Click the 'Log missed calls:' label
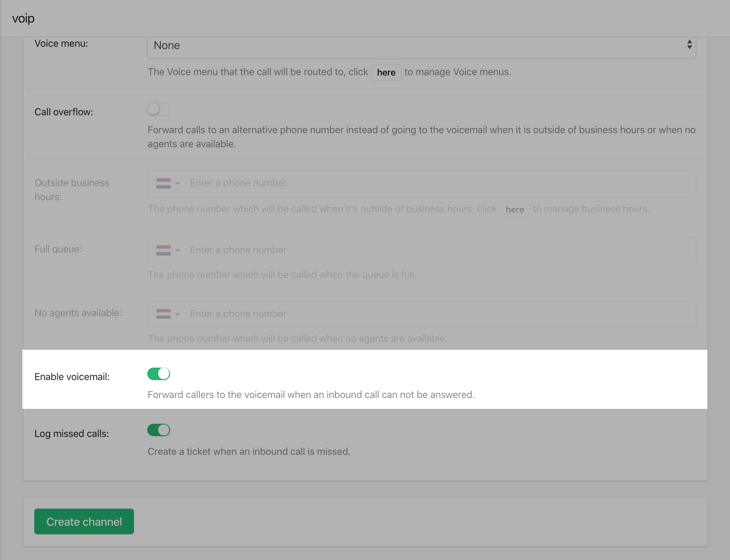Viewport: 730px width, 560px height. [72, 434]
